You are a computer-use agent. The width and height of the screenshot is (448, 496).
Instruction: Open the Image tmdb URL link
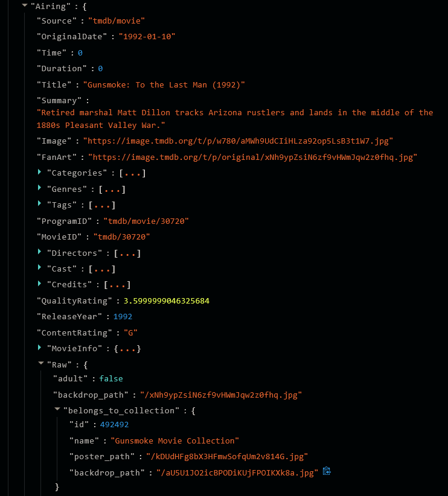238,141
